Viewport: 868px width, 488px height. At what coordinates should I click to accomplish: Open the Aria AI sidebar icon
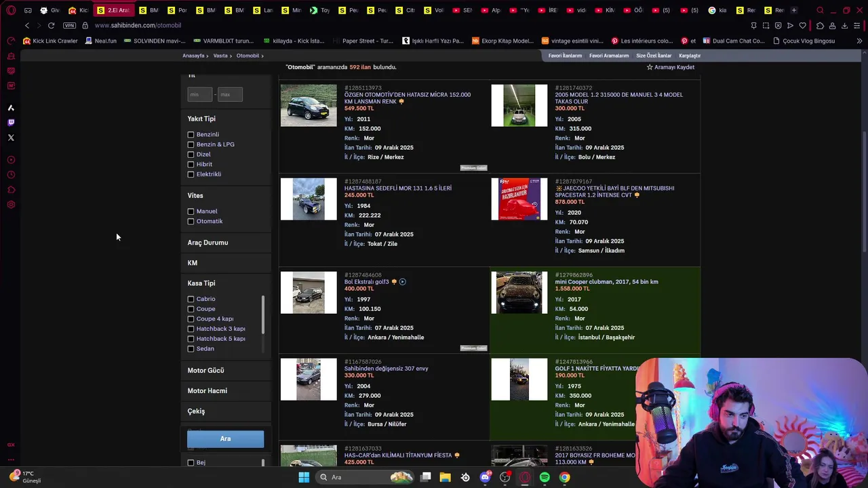(11, 108)
